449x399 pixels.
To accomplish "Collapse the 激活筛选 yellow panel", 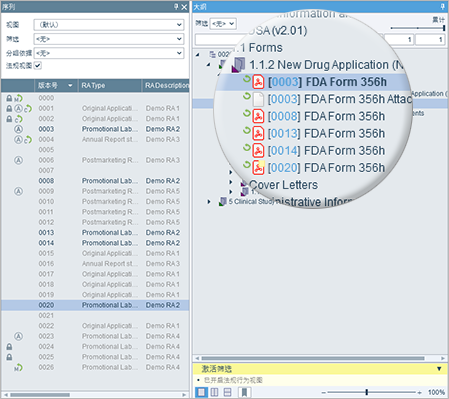I will pyautogui.click(x=439, y=369).
